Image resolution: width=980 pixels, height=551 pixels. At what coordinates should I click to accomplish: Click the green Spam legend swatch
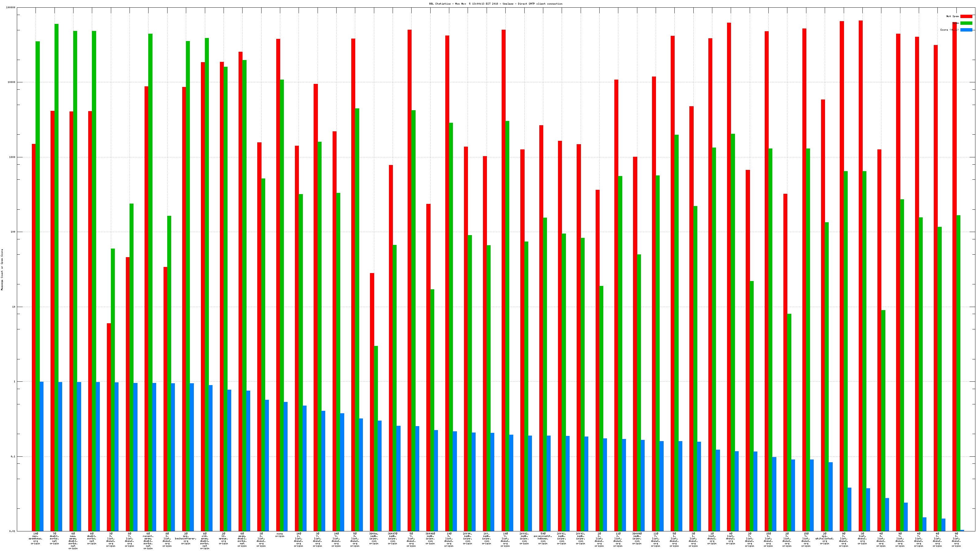point(966,23)
